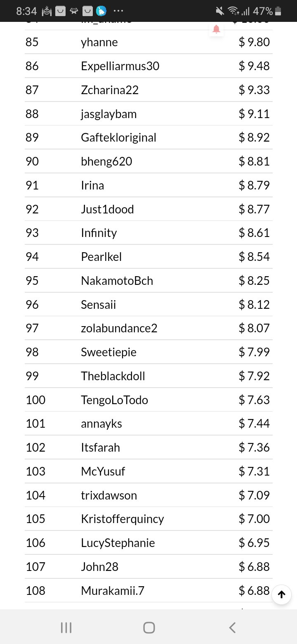Tap the scroll-to-top arrow button
Viewport: 297px width, 644px height.
(281, 594)
